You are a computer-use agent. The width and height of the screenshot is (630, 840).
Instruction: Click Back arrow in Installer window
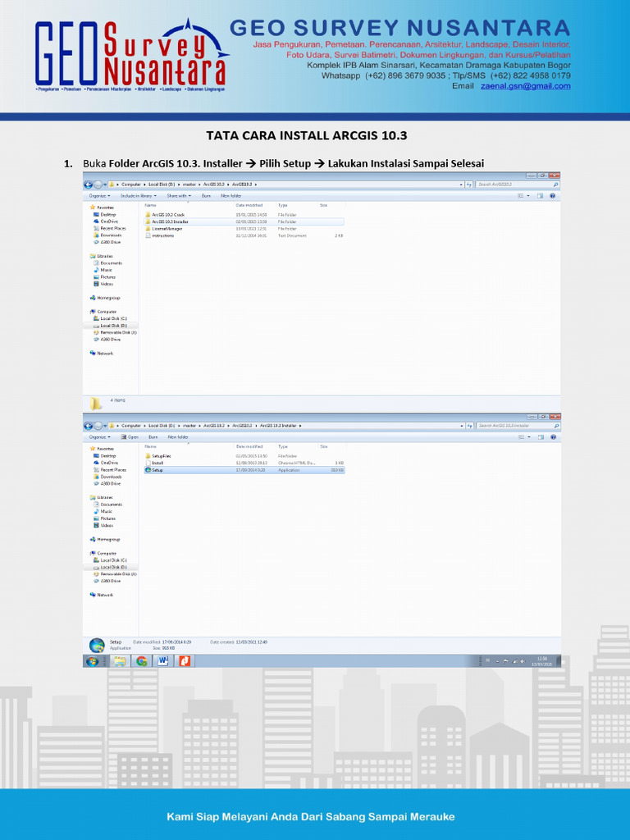89,426
